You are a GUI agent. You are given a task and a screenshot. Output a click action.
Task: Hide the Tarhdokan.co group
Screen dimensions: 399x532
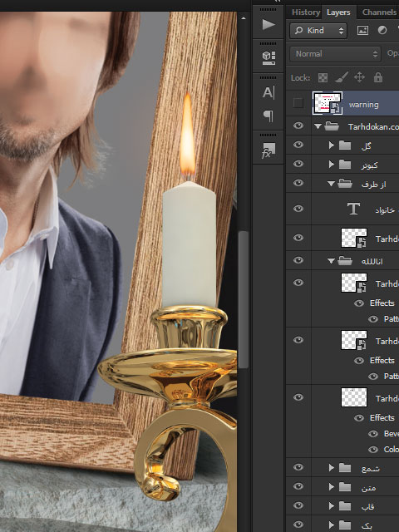click(x=298, y=126)
